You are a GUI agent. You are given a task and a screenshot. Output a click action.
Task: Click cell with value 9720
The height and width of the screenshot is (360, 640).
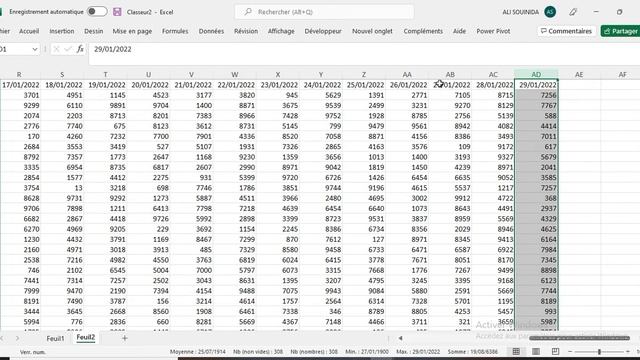pyautogui.click(x=278, y=178)
